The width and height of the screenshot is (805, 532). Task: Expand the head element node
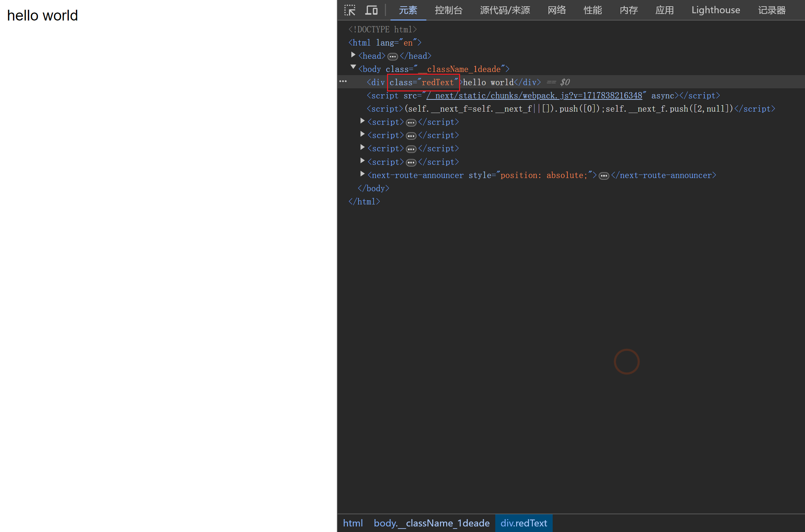(353, 55)
